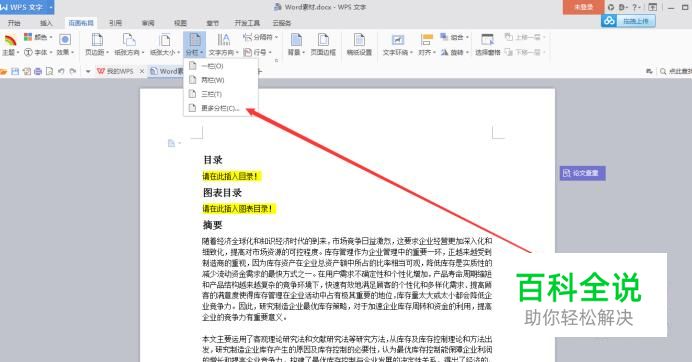Click the 背景 page background icon
Screen dimensions: 692x362
click(296, 40)
